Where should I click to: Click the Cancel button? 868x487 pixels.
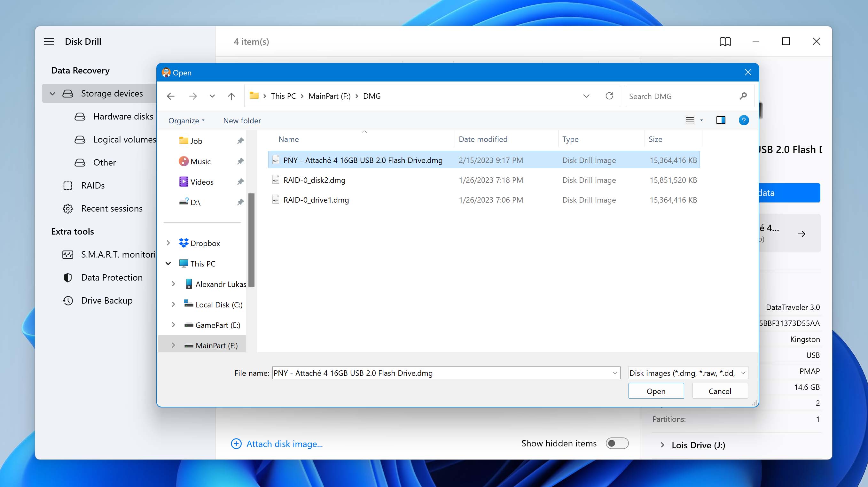click(x=720, y=391)
